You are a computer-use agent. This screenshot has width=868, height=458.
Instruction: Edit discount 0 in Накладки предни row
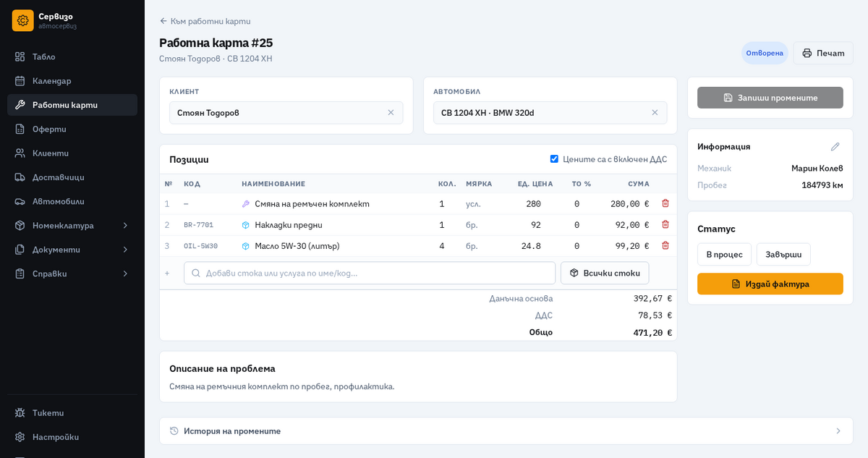[x=576, y=225]
